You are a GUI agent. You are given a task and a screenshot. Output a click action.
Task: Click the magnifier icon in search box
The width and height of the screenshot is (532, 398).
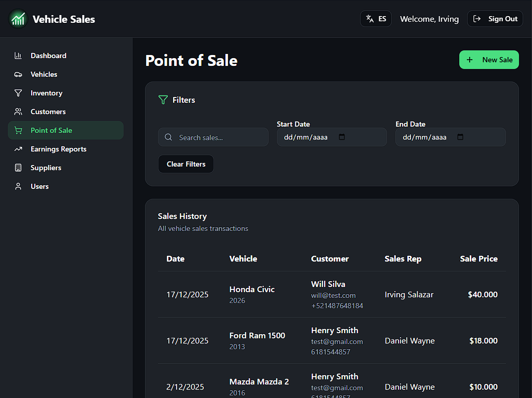tap(168, 137)
